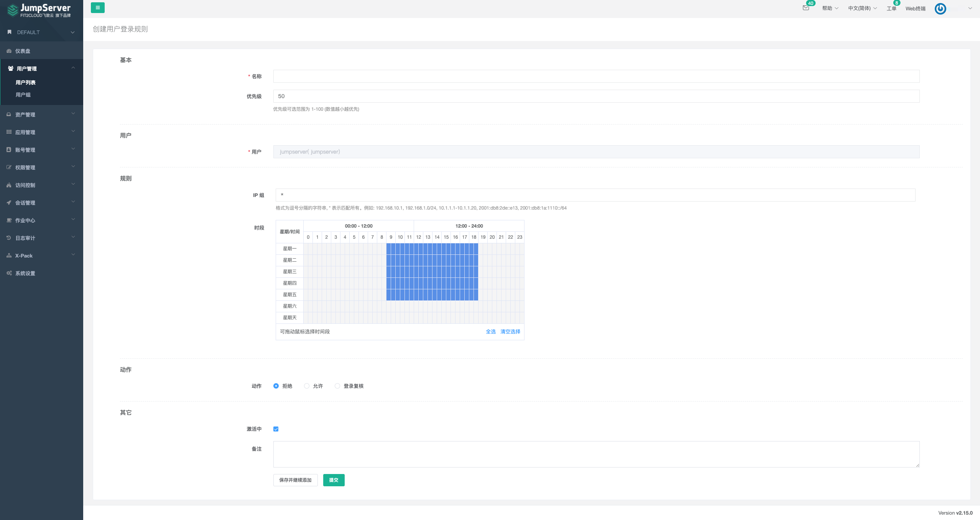Click the 工单 tickets icon with badge
This screenshot has width=980, height=520.
point(891,8)
